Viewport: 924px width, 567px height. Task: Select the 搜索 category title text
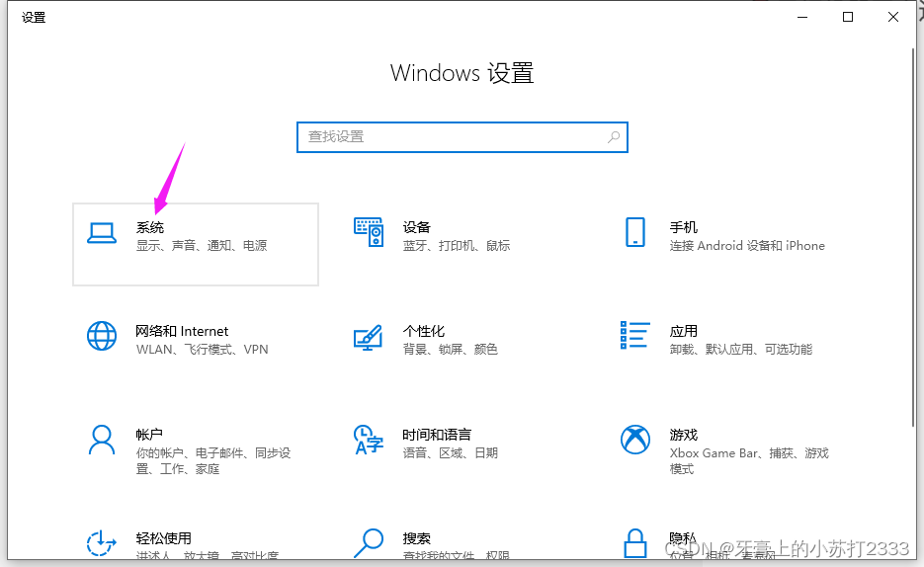pos(417,538)
